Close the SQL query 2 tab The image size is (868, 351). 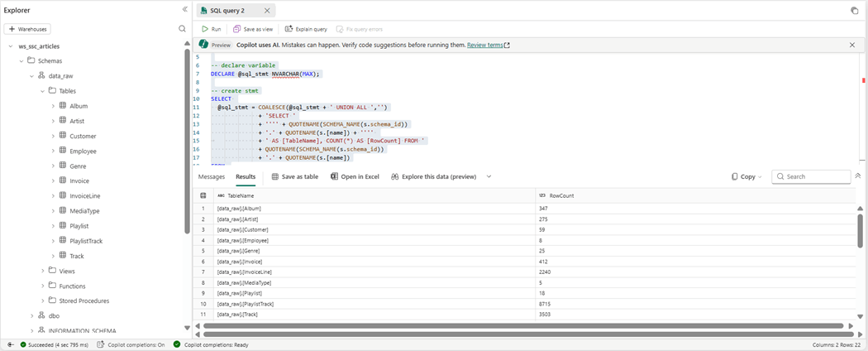(267, 11)
